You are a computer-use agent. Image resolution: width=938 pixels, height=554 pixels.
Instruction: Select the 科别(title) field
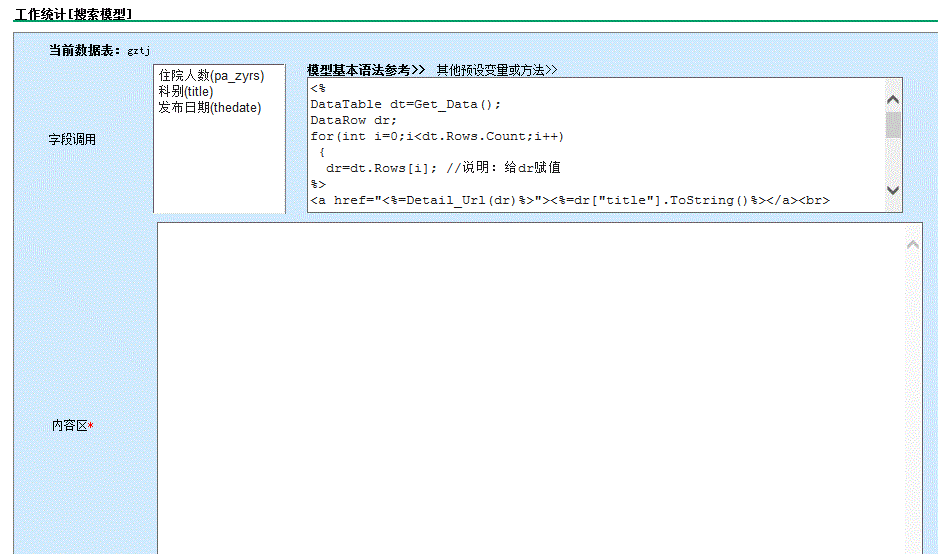[186, 92]
